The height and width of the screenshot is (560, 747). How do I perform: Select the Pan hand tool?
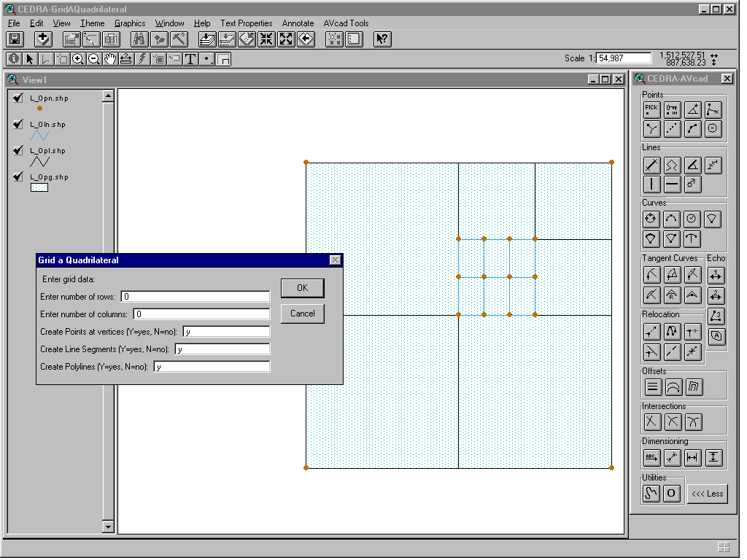click(110, 58)
